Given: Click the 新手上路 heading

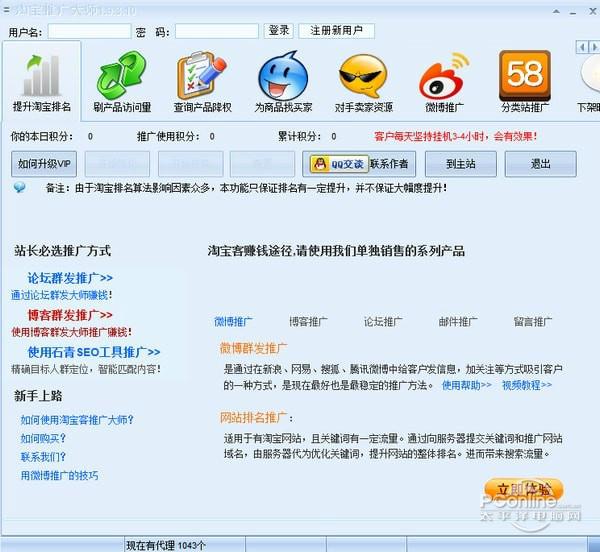Looking at the screenshot, I should (38, 396).
